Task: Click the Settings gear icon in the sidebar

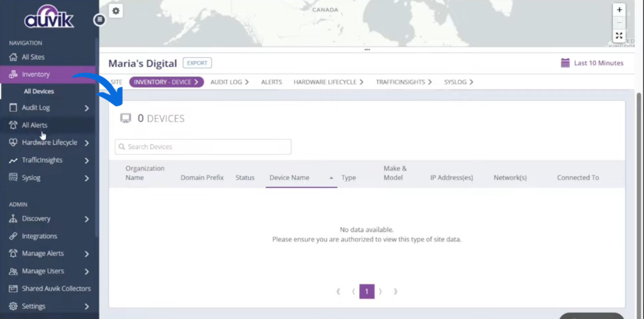Action: point(13,306)
